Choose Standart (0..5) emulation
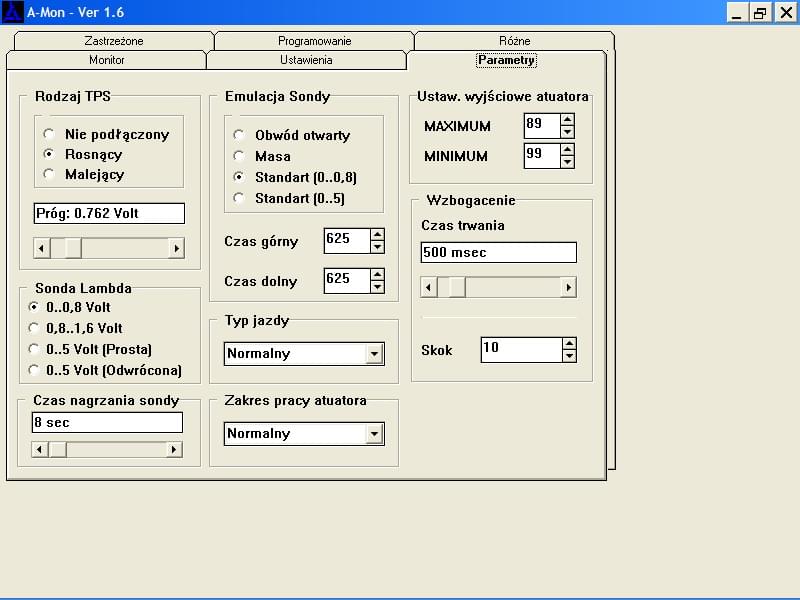800x600 pixels. (289, 198)
